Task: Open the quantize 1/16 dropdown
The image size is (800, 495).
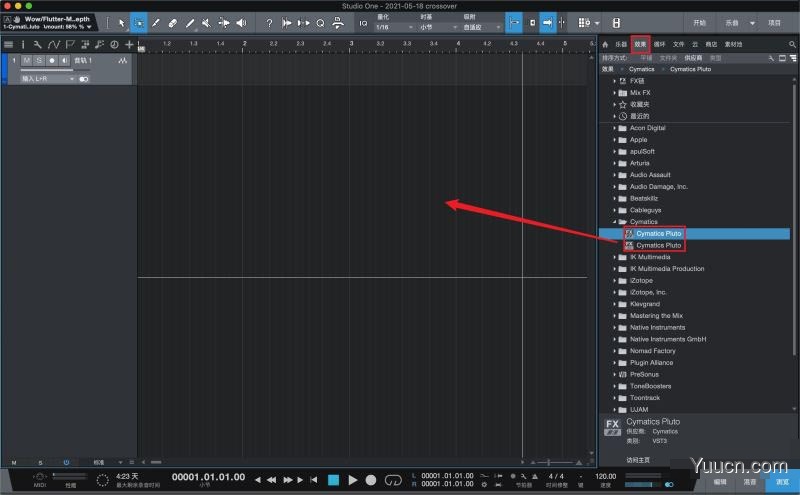Action: 394,27
